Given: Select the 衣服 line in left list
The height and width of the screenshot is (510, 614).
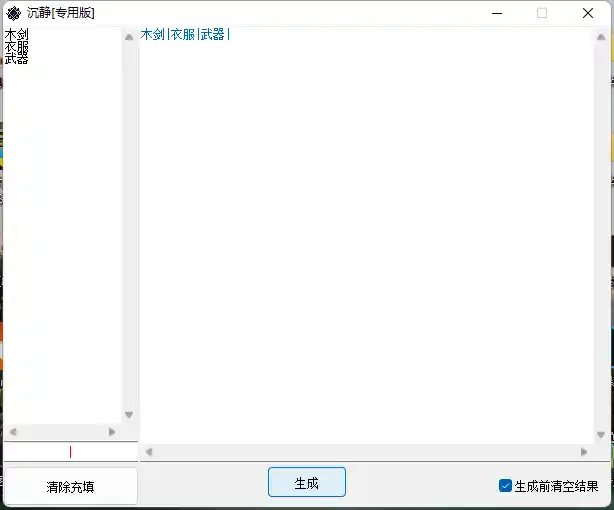Looking at the screenshot, I should tap(16, 47).
